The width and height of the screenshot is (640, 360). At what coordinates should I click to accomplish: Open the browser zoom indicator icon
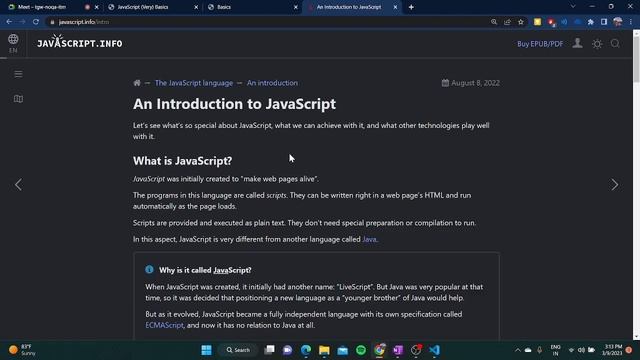(494, 22)
